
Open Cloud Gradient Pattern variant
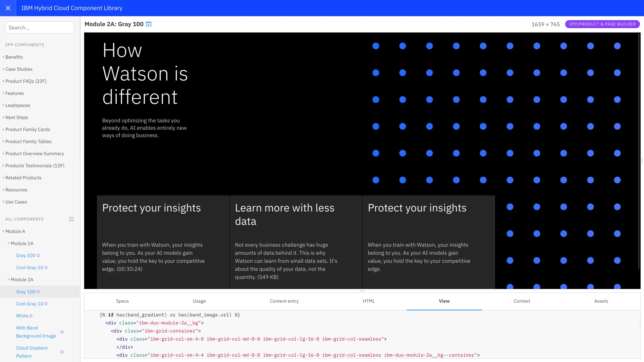pos(32,352)
